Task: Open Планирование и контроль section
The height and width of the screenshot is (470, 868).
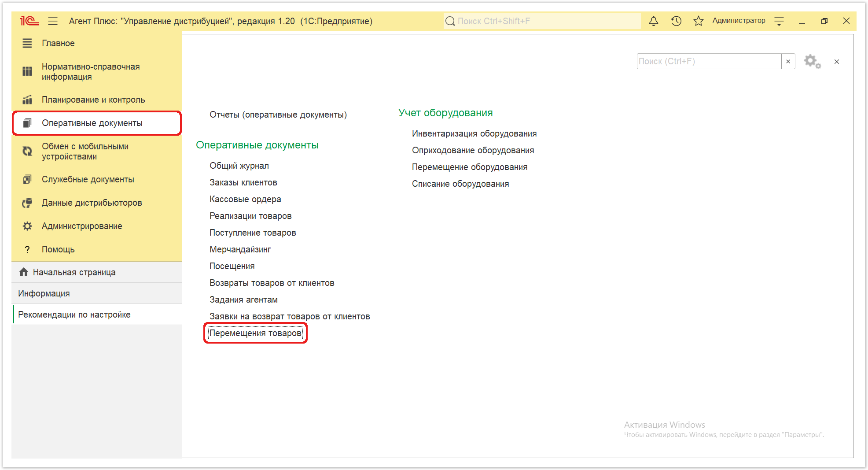Action: (97, 100)
